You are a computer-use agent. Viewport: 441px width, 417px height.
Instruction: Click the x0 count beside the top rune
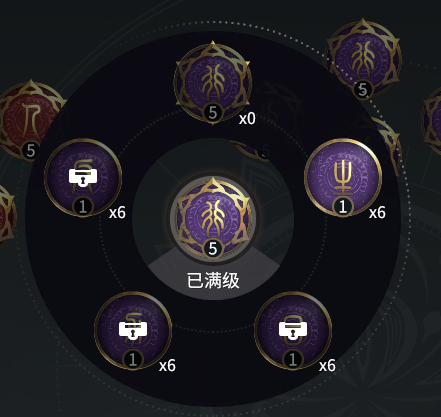tap(247, 118)
